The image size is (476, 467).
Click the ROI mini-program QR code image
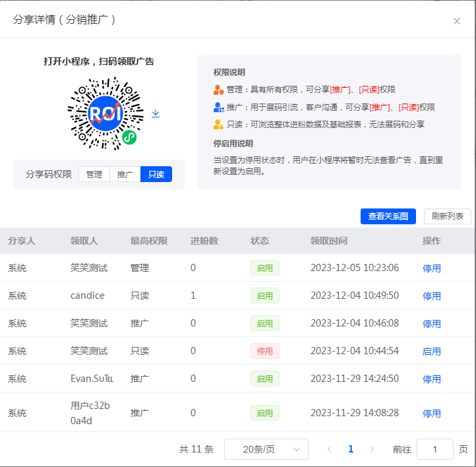pos(105,113)
